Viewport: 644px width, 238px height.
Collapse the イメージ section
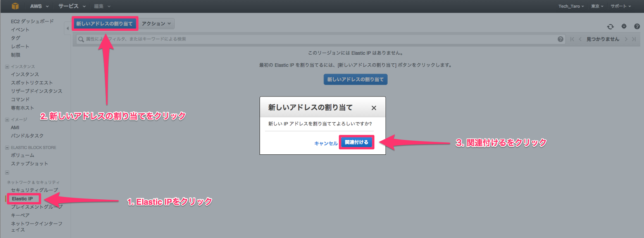pyautogui.click(x=7, y=120)
